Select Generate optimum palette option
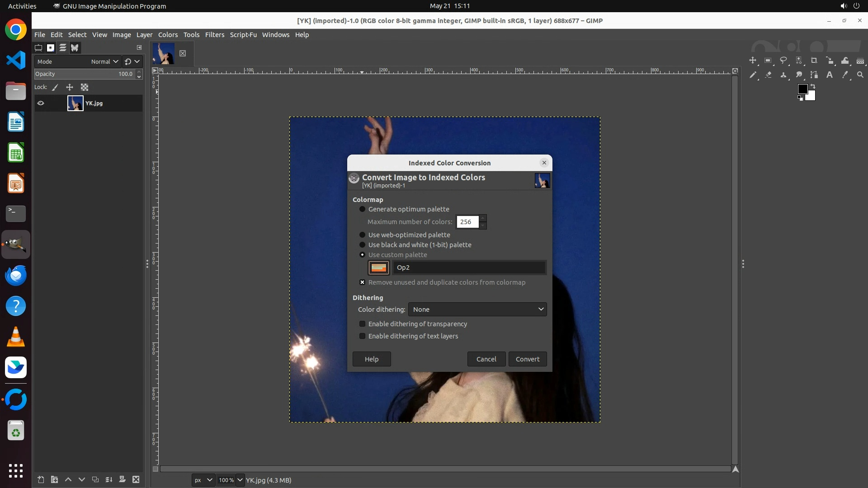The image size is (868, 488). click(x=362, y=209)
